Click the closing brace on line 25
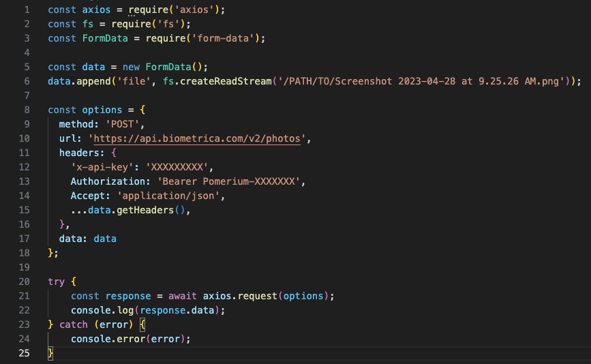 point(50,354)
